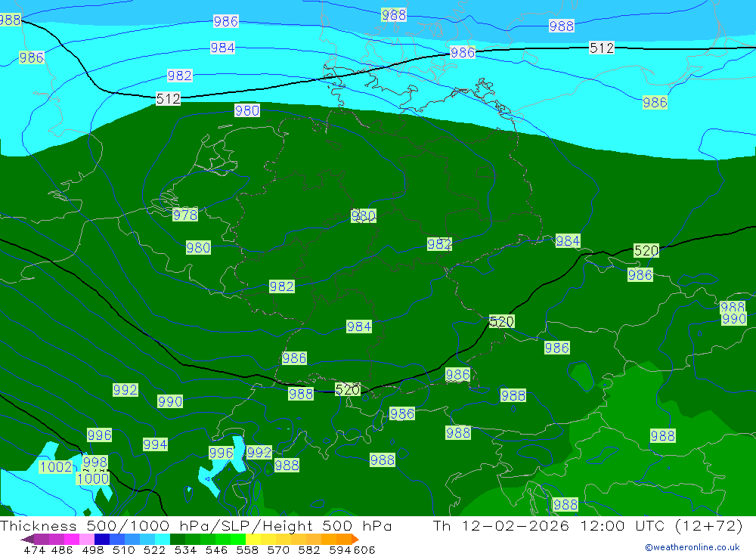Click the 1000 pressure label

coord(93,478)
